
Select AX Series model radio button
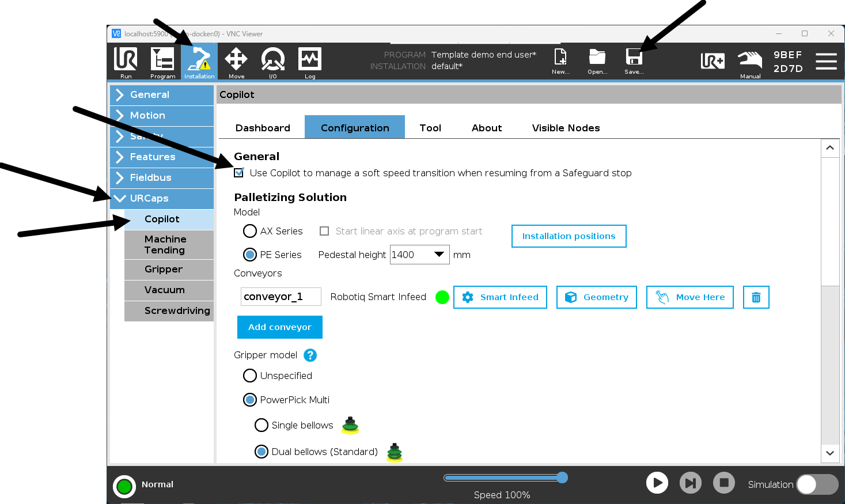click(x=250, y=231)
